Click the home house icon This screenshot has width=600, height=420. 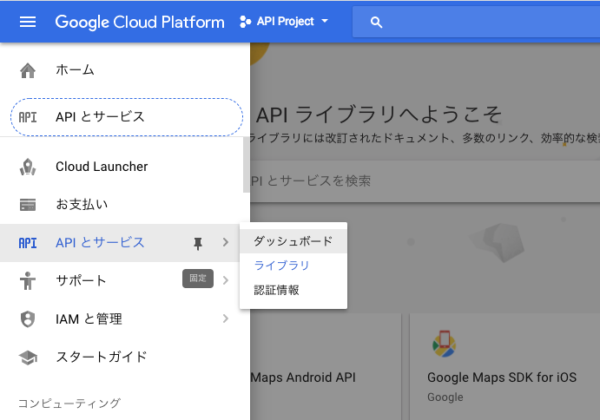(x=28, y=70)
